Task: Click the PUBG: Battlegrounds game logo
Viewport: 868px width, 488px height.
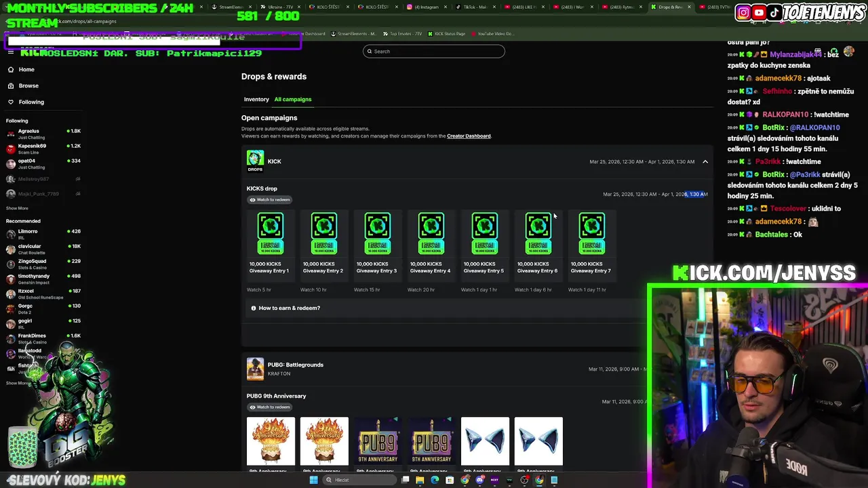Action: click(x=255, y=369)
